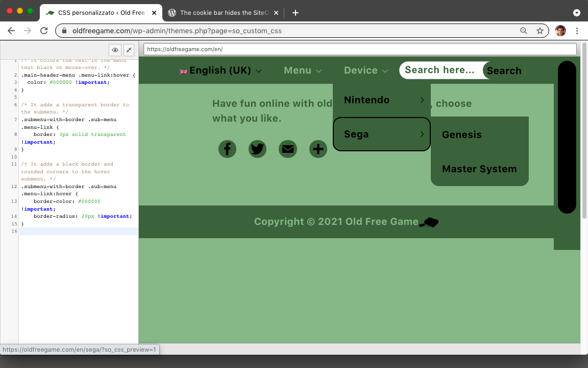Click line 16 in the CSS editor
The height and width of the screenshot is (368, 588).
pyautogui.click(x=79, y=231)
